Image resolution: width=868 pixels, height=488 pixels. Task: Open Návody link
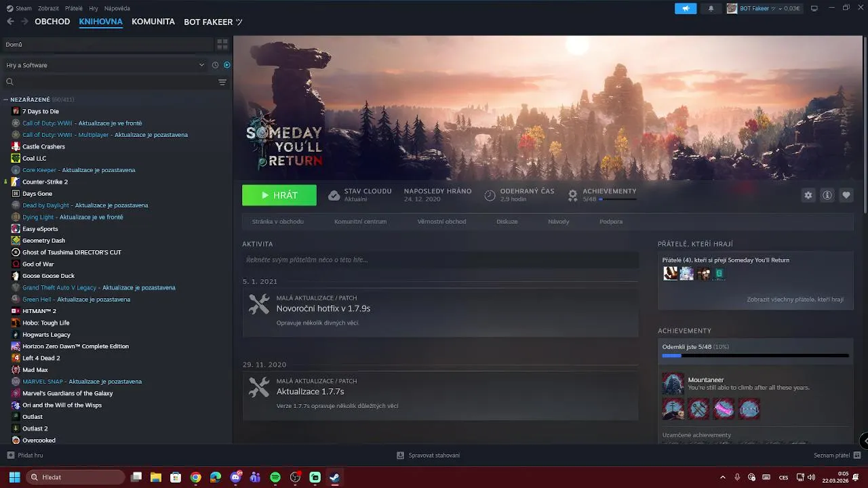pos(559,222)
